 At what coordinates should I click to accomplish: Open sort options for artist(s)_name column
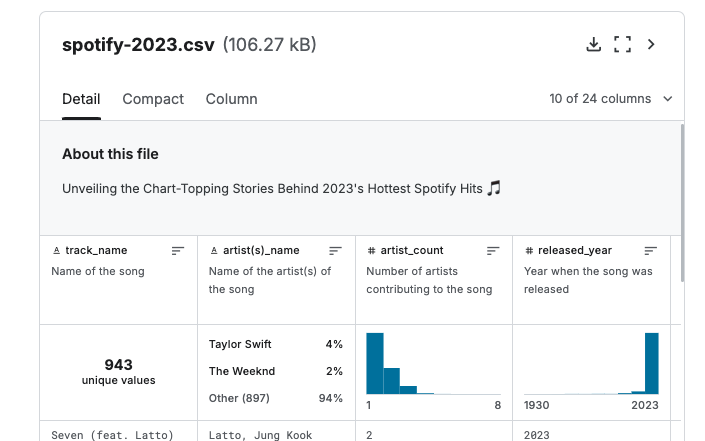(335, 250)
